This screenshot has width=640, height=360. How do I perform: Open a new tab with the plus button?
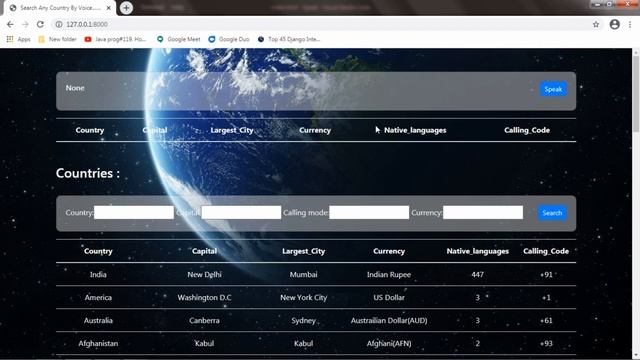pyautogui.click(x=126, y=8)
